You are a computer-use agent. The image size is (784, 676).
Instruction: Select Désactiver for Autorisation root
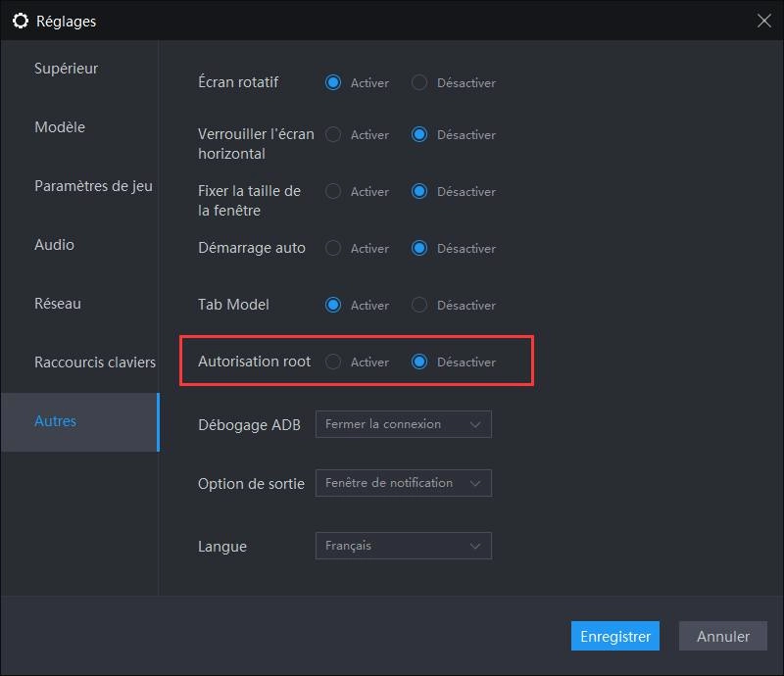point(419,362)
